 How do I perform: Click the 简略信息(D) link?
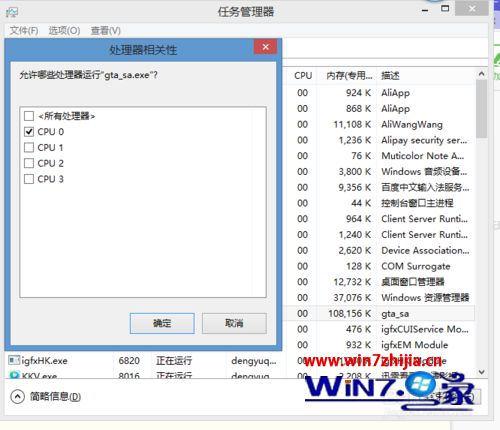(x=55, y=396)
